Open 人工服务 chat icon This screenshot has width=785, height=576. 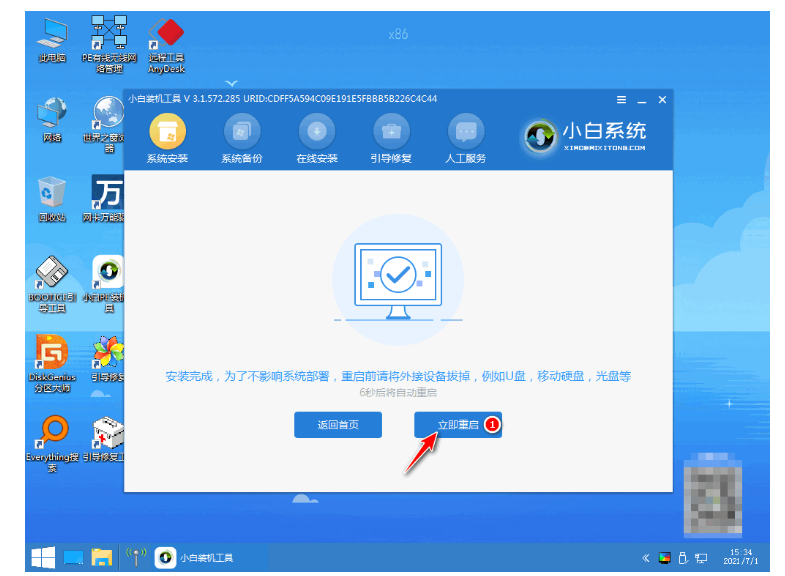(x=465, y=132)
